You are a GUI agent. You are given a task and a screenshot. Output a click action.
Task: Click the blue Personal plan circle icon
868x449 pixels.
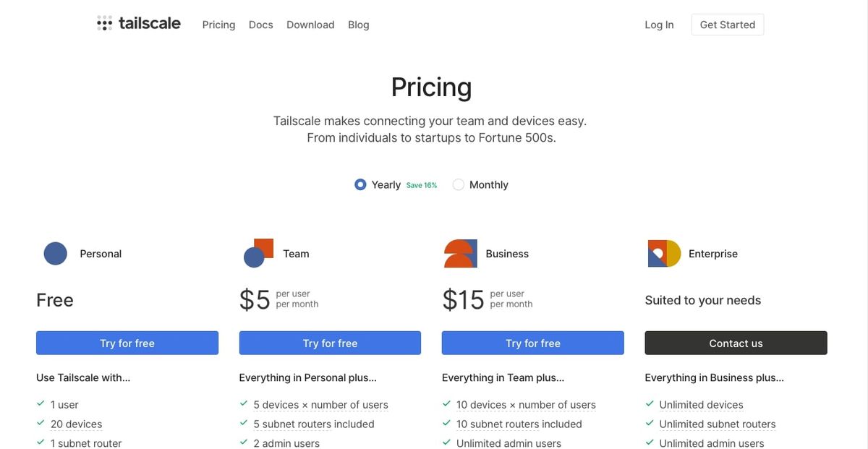coord(55,253)
